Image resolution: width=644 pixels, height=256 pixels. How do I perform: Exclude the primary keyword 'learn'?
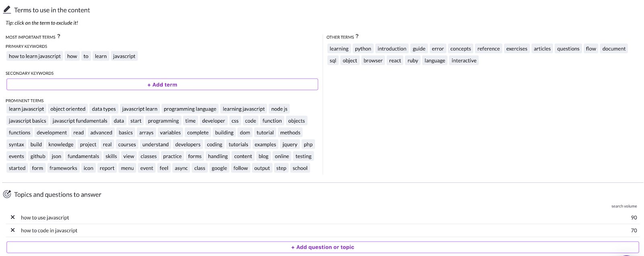pyautogui.click(x=101, y=56)
